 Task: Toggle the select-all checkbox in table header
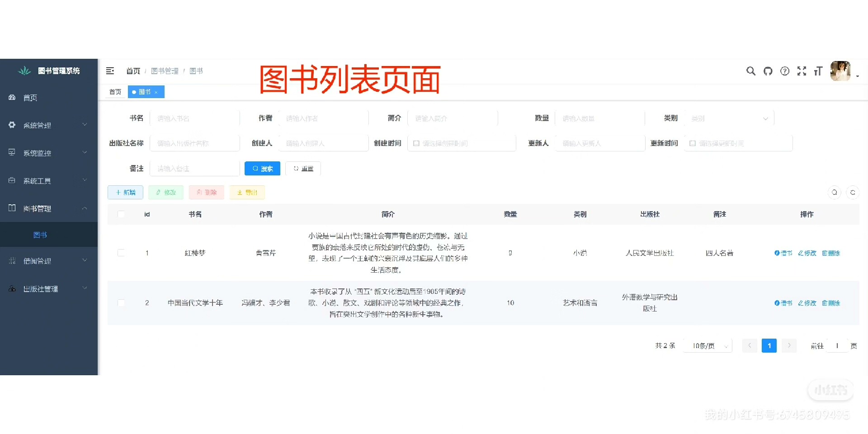click(x=121, y=214)
